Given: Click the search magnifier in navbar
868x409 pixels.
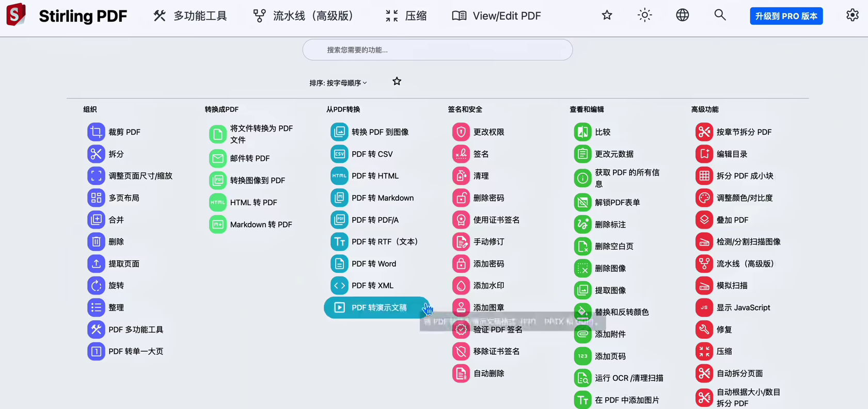Looking at the screenshot, I should tap(720, 15).
